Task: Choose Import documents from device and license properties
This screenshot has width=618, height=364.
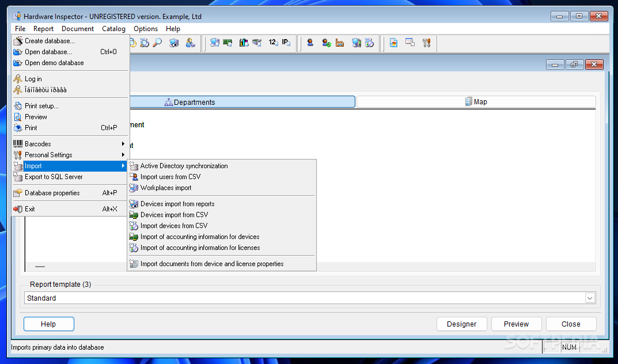Action: click(222, 264)
